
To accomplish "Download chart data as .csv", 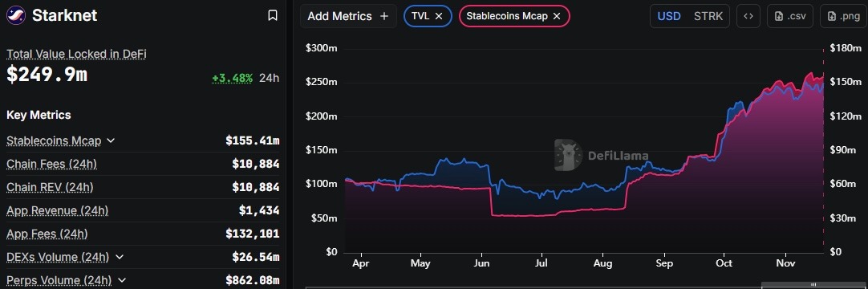I will 790,16.
